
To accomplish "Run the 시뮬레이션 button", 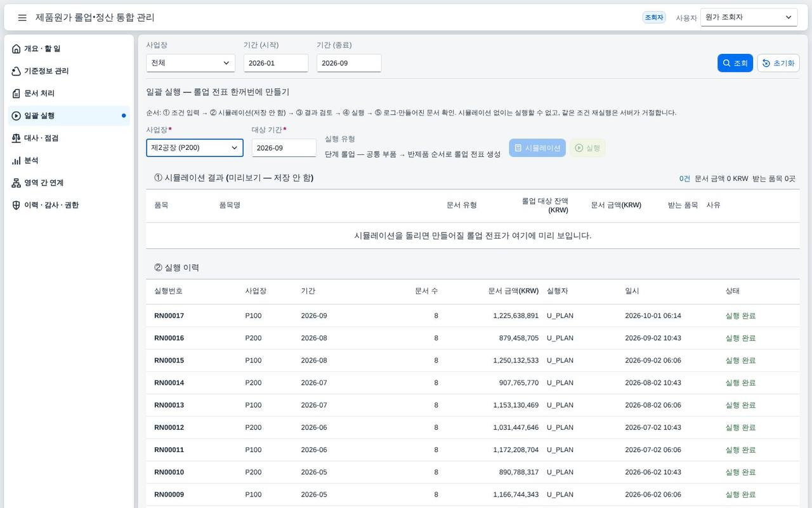I will pyautogui.click(x=537, y=148).
